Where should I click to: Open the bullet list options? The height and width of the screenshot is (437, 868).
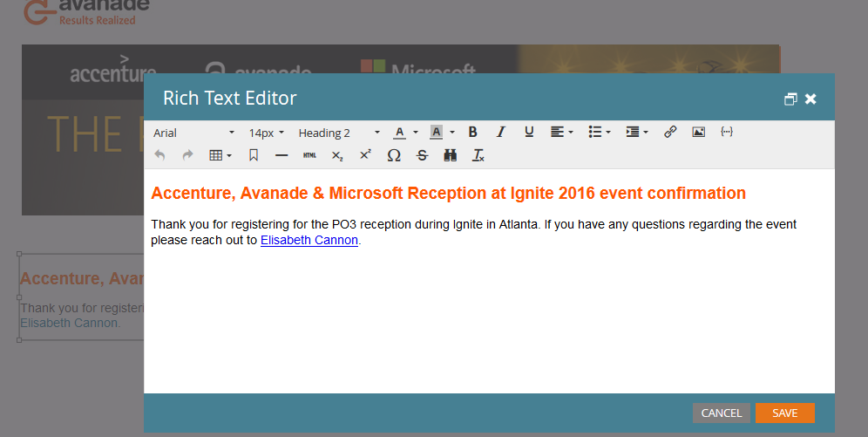coord(600,132)
